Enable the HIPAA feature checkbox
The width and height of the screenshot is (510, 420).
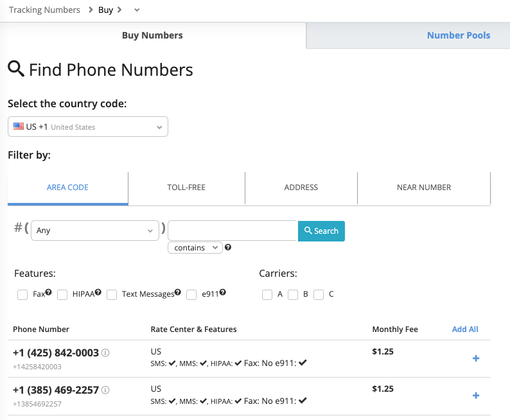pyautogui.click(x=62, y=295)
